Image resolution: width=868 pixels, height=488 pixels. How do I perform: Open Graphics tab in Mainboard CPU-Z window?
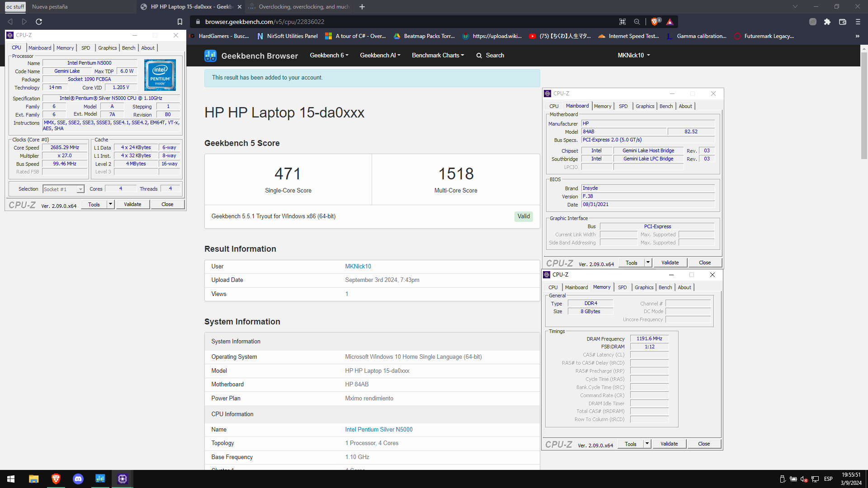[645, 106]
